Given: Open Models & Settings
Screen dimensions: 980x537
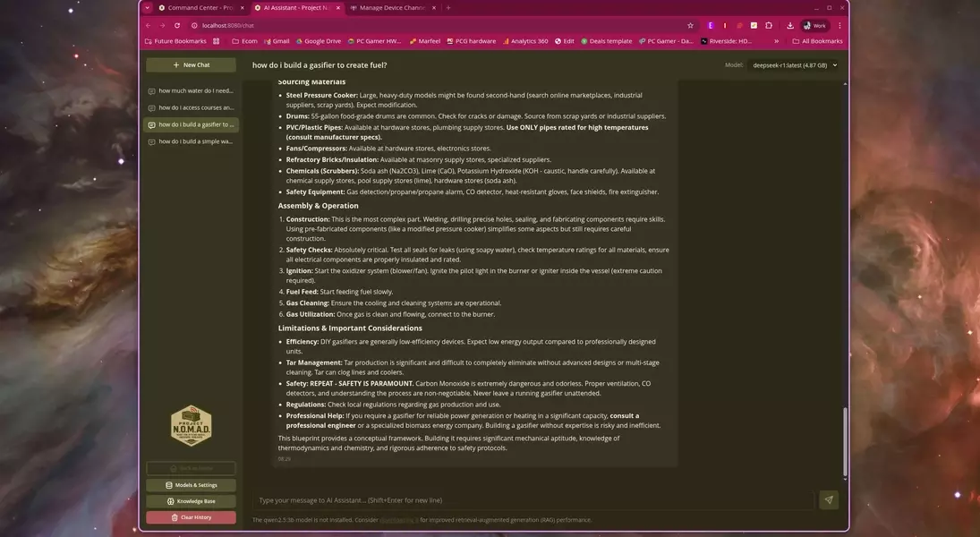Looking at the screenshot, I should pos(191,485).
